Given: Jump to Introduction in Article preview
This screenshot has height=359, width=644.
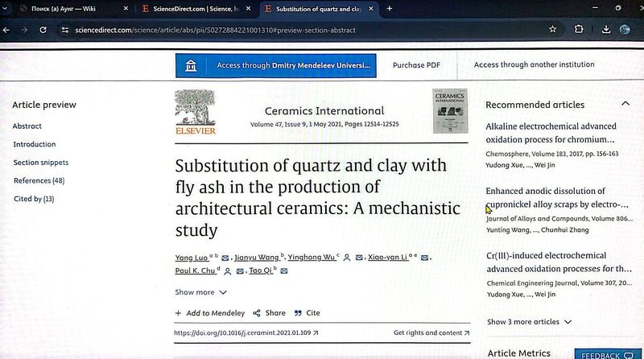Looking at the screenshot, I should [35, 144].
